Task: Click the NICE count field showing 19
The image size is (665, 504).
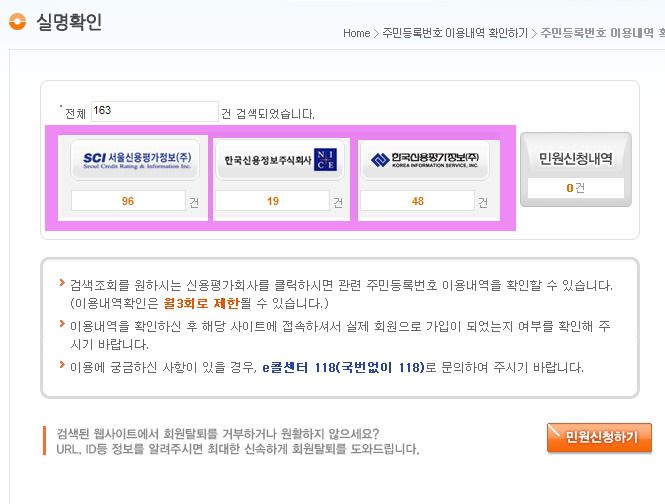Action: [273, 201]
